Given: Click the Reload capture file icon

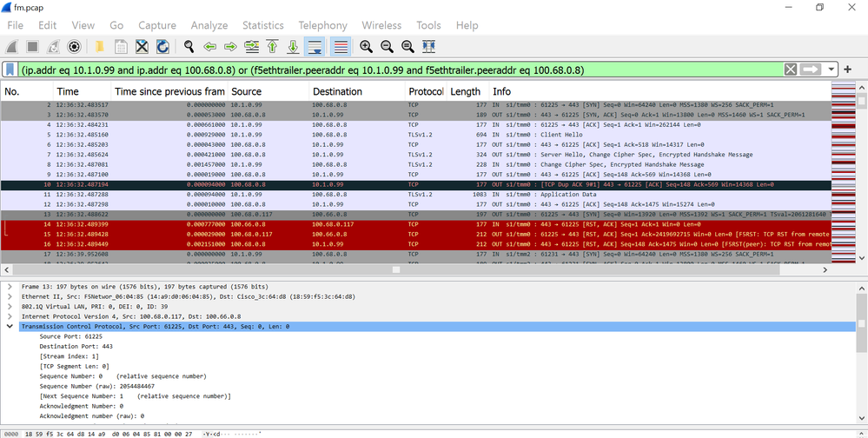Looking at the screenshot, I should pos(162,47).
